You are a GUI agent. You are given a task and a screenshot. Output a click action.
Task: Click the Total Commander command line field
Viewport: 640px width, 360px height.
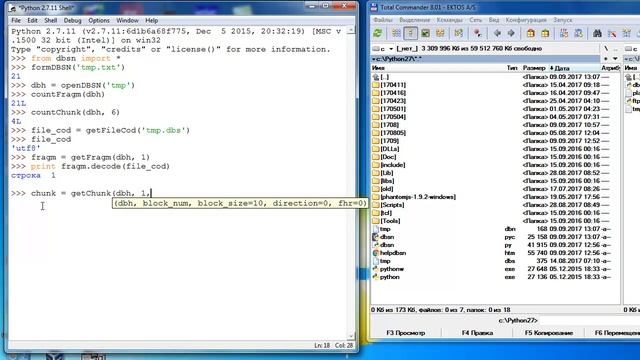coord(590,320)
